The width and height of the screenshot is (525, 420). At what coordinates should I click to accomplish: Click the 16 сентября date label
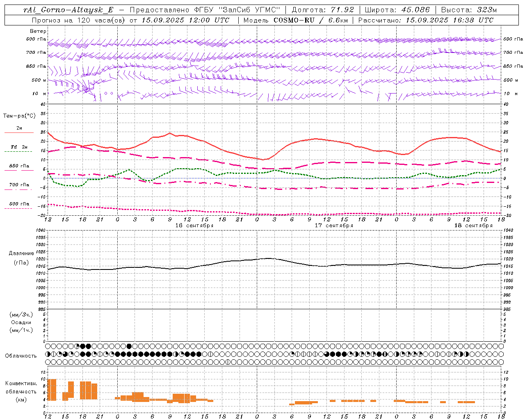(194, 225)
